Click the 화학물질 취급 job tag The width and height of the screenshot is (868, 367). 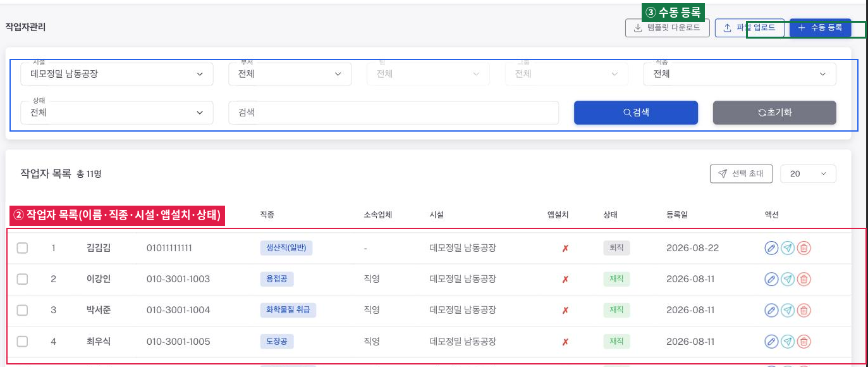pos(288,310)
